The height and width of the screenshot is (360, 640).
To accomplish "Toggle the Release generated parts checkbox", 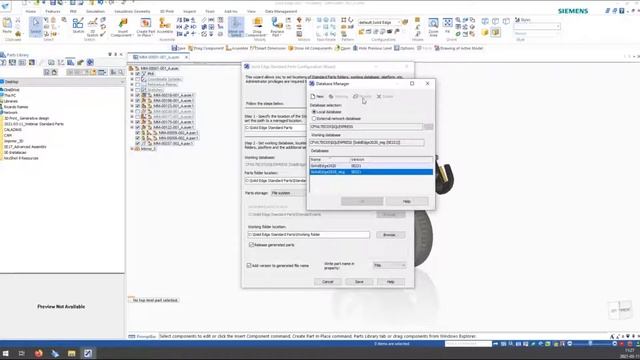I will coord(251,245).
